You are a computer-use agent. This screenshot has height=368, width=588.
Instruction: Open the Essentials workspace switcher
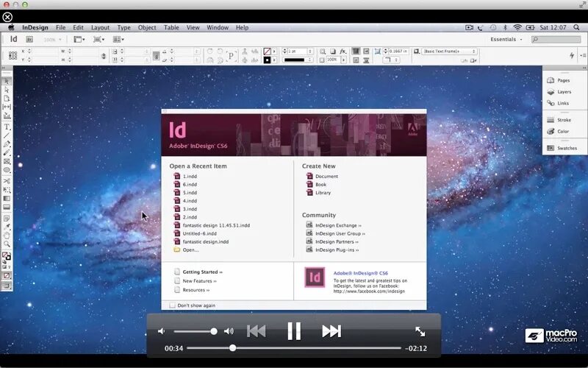pyautogui.click(x=506, y=40)
